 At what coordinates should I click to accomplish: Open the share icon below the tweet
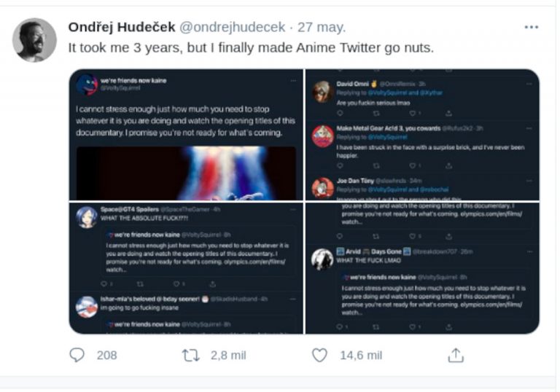(x=456, y=355)
